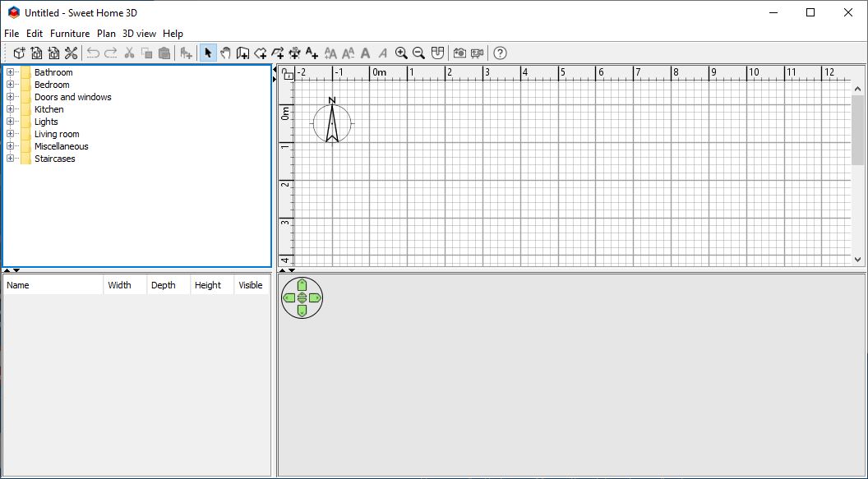
Task: Click the Copy icon in toolbar
Action: point(146,53)
